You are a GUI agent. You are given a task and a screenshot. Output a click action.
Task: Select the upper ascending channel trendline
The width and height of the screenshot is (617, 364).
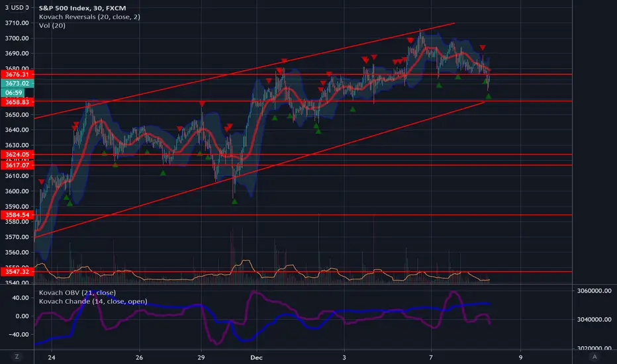click(244, 71)
